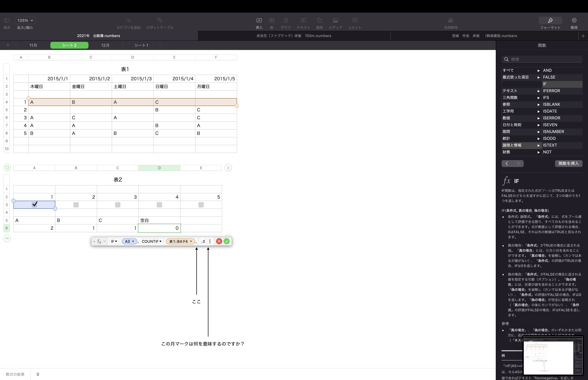Viewport: 588px width, 380px height.
Task: Select ISBLANK in the function list
Action: (551, 104)
